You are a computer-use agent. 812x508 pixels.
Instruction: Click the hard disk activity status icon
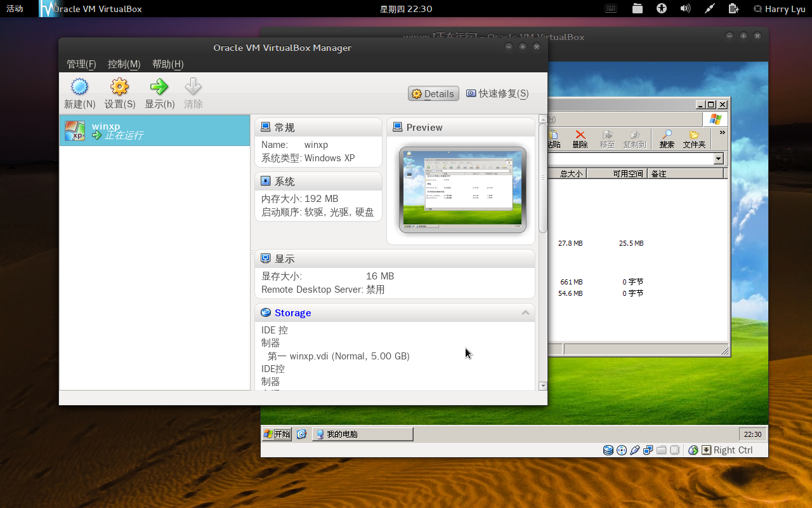pos(608,450)
